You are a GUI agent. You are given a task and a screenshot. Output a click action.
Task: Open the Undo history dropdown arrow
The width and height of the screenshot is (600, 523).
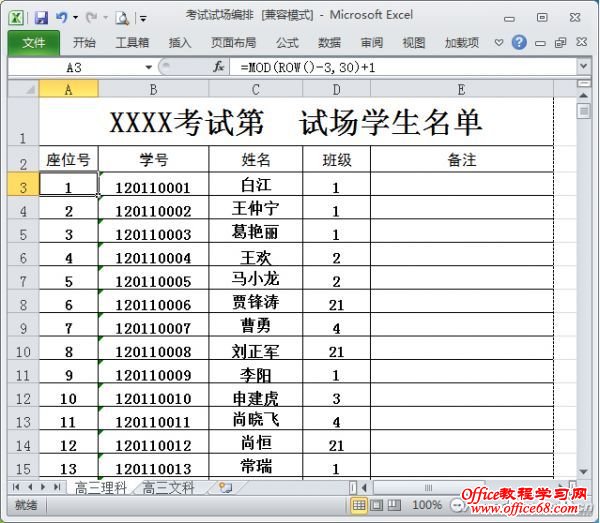coord(75,18)
